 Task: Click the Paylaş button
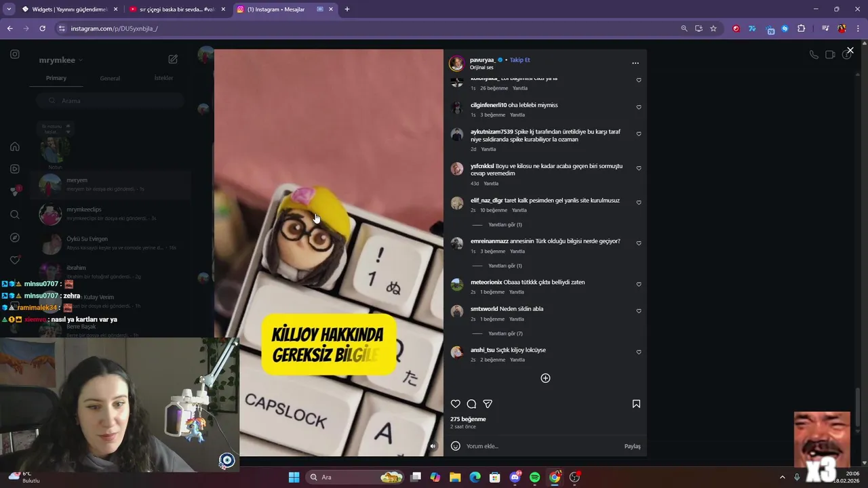[x=632, y=446]
